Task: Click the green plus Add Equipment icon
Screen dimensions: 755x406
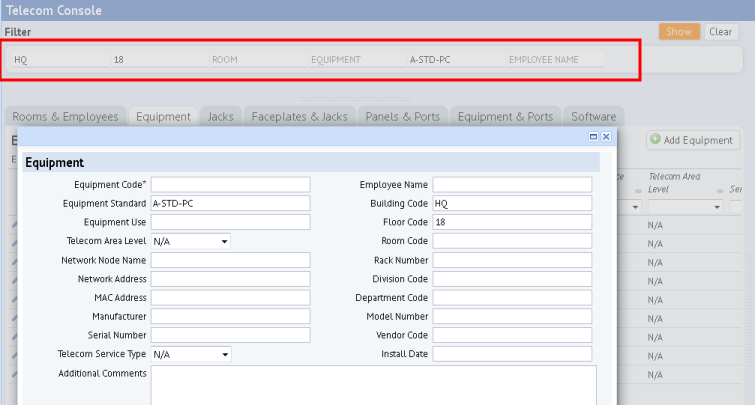Action: pos(655,140)
